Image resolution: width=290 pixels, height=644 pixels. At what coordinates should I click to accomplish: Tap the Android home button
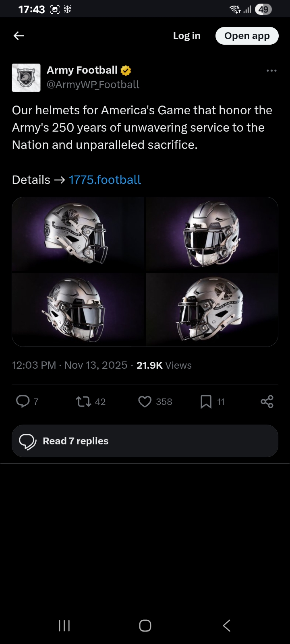tap(145, 625)
